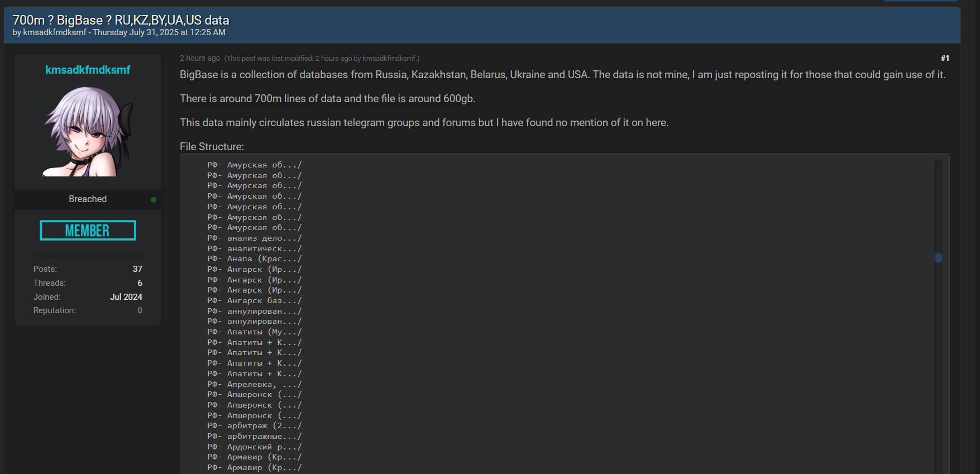980x474 pixels.
Task: Open the anime avatar profile picture
Action: [x=88, y=131]
